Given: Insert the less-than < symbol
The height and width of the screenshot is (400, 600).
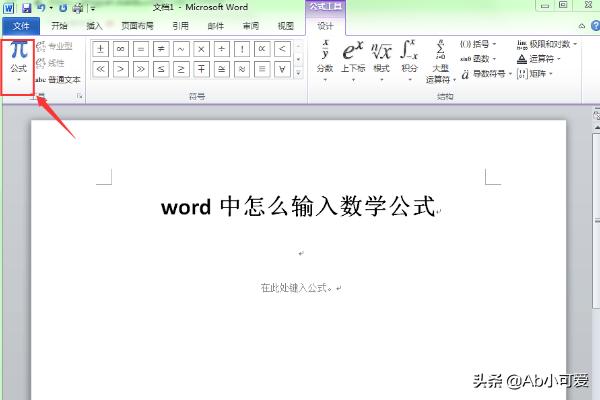Looking at the screenshot, I should (282, 49).
